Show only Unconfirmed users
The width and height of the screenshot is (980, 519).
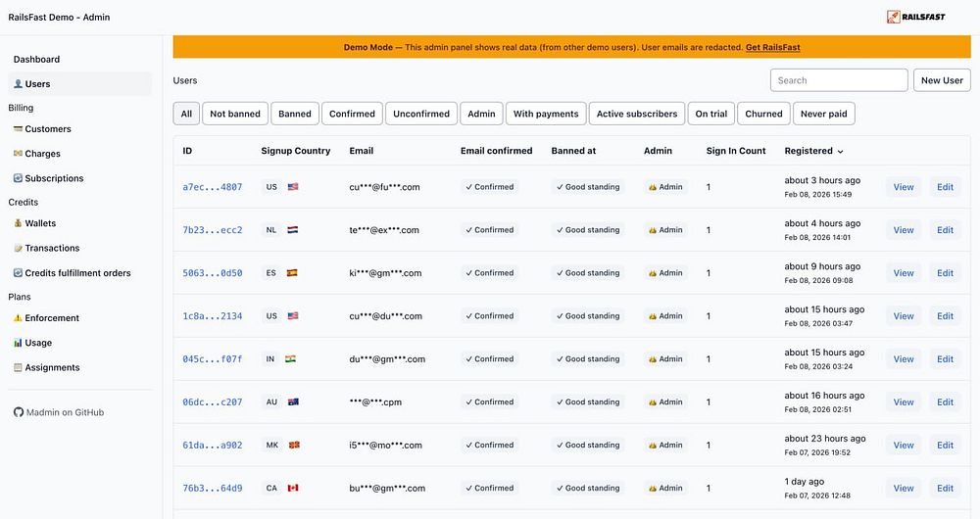coord(421,114)
